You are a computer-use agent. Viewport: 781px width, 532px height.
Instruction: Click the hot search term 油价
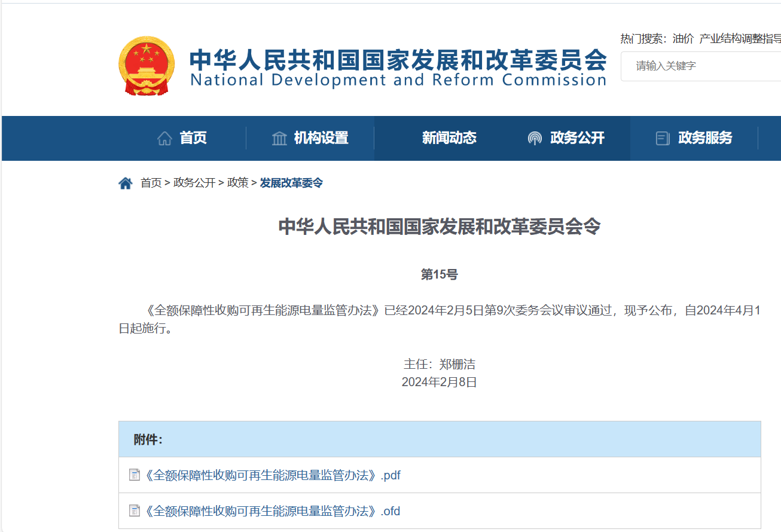pos(683,39)
